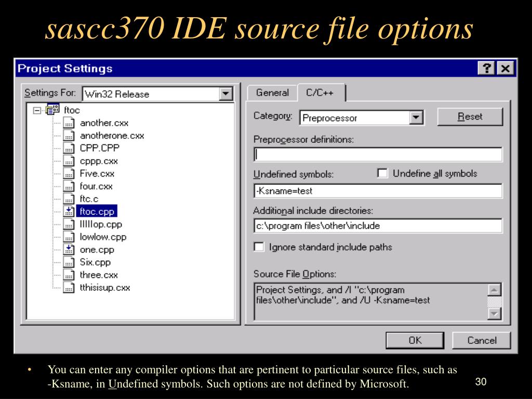Click Source File Options scroll down arrow
The height and width of the screenshot is (399, 532).
coord(495,313)
